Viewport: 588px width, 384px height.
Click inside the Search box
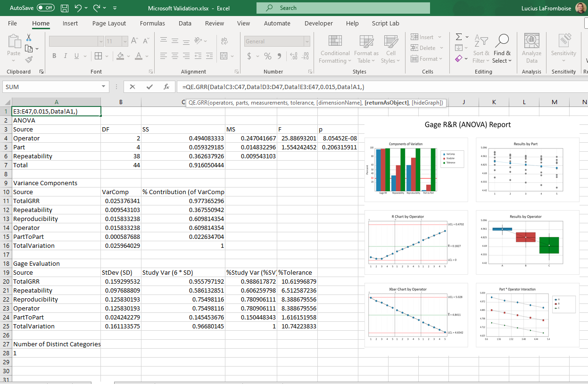pyautogui.click(x=343, y=8)
